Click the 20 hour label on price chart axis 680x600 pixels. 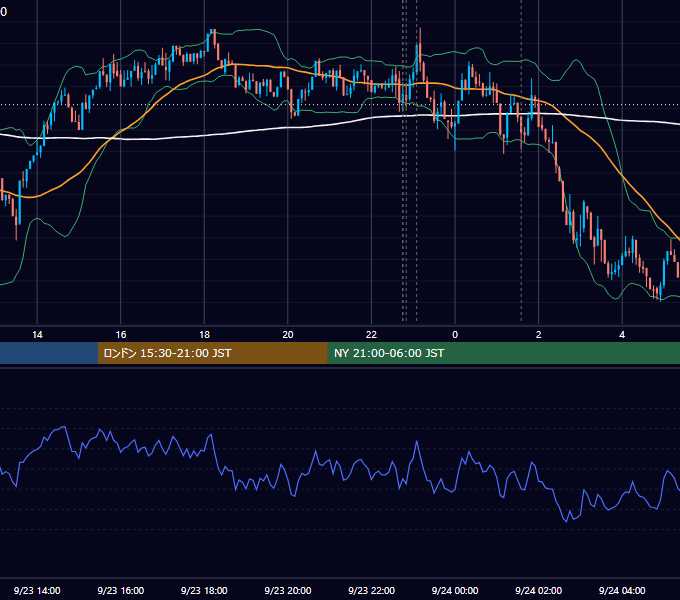tap(288, 334)
